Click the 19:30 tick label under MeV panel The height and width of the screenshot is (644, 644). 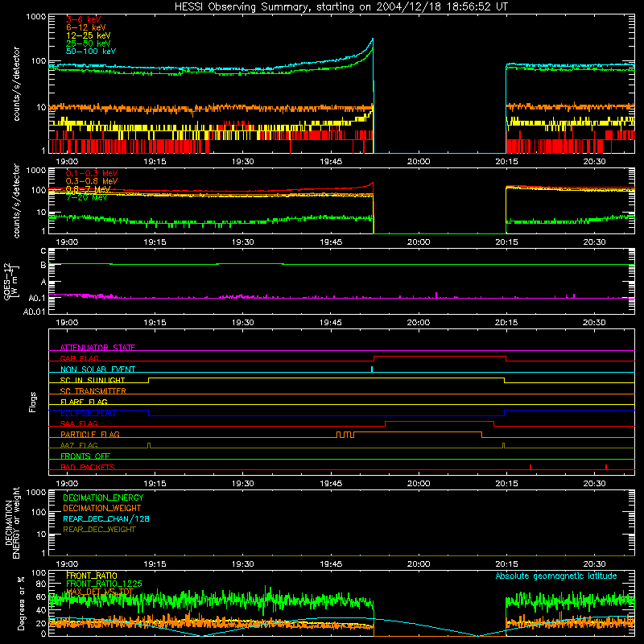(242, 242)
